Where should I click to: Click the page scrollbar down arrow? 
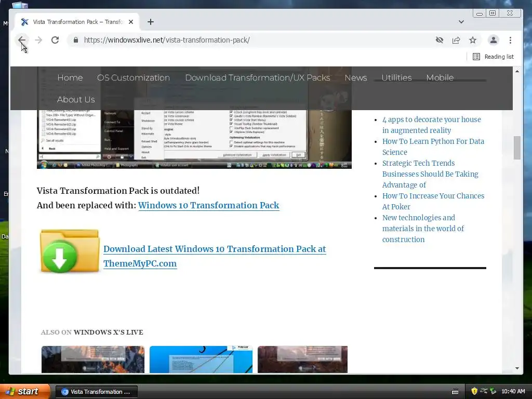[x=517, y=368]
